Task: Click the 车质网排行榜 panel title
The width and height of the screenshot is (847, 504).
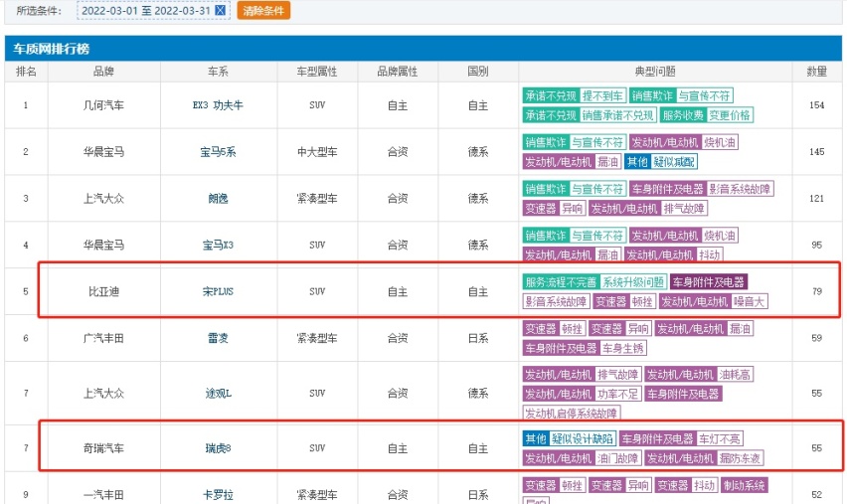Action: [52, 49]
